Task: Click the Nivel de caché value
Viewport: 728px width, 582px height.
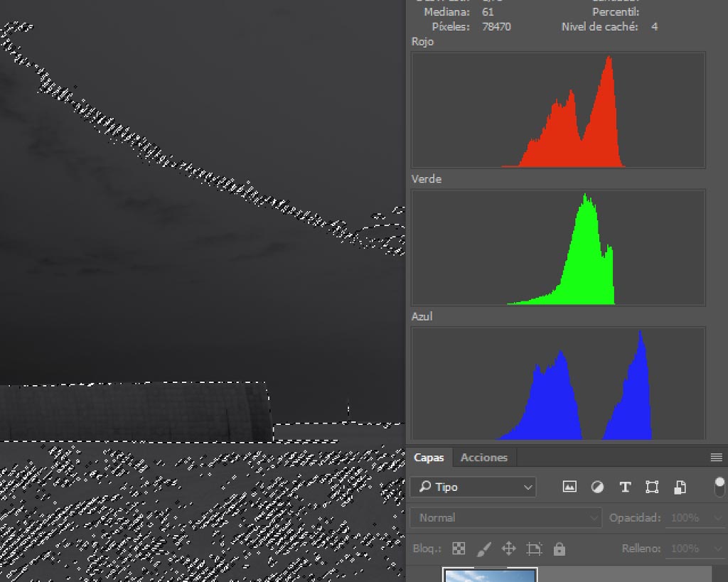Action: coord(654,27)
